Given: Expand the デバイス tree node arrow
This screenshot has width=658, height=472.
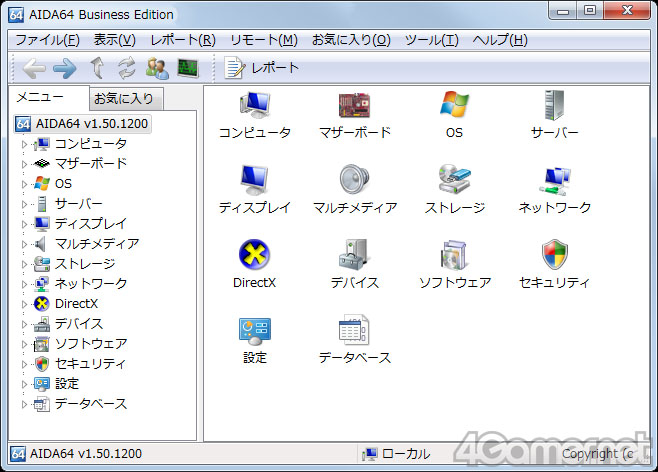Looking at the screenshot, I should [24, 324].
